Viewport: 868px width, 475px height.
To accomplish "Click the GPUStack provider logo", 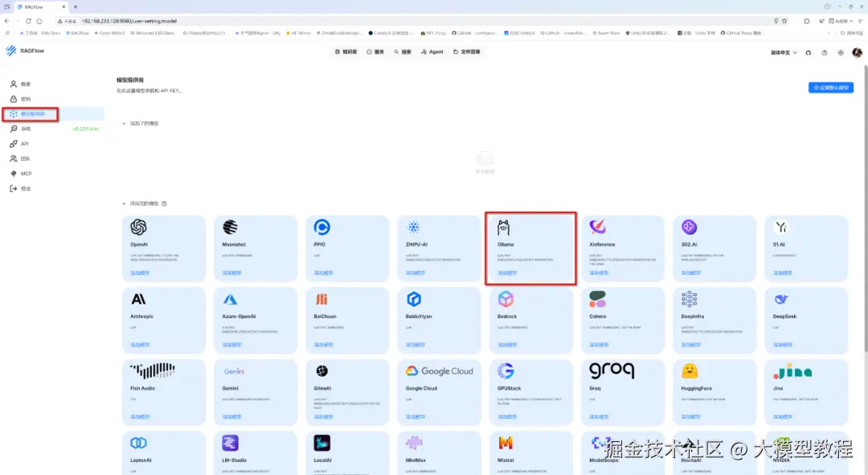I will [506, 371].
